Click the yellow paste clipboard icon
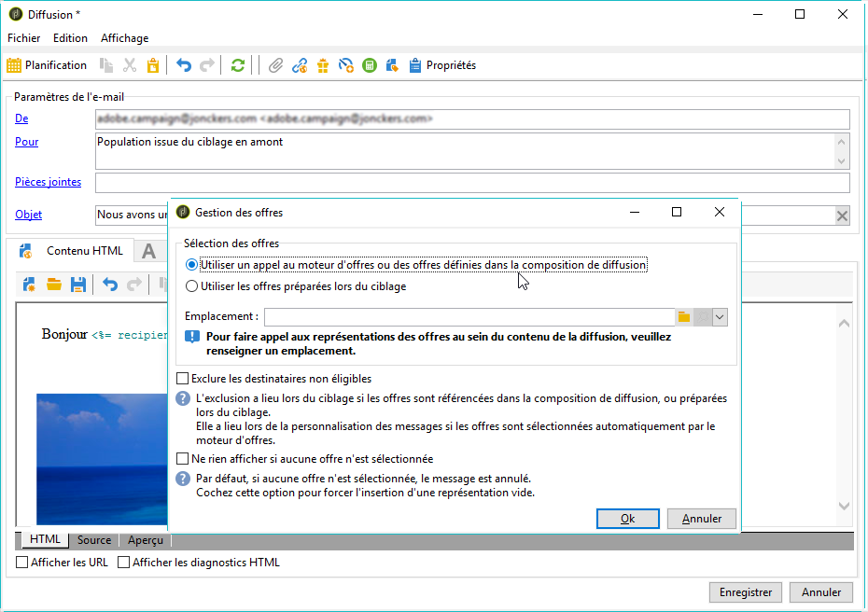This screenshot has width=868, height=612. [153, 65]
